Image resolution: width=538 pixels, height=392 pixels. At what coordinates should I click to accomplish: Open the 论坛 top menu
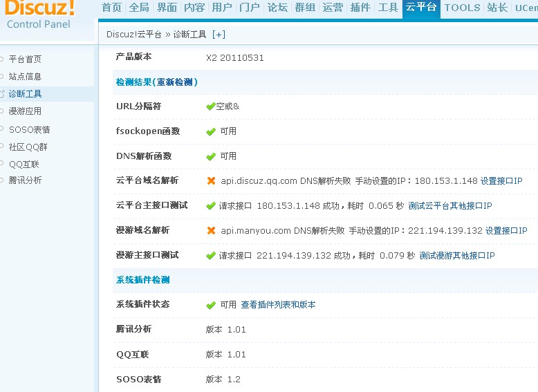coord(277,7)
